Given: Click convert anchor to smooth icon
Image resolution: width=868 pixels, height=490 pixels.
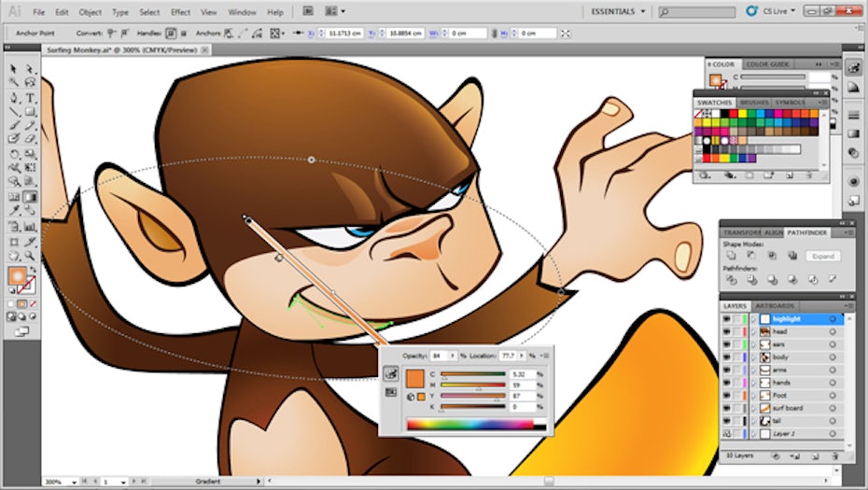Looking at the screenshot, I should tap(124, 34).
